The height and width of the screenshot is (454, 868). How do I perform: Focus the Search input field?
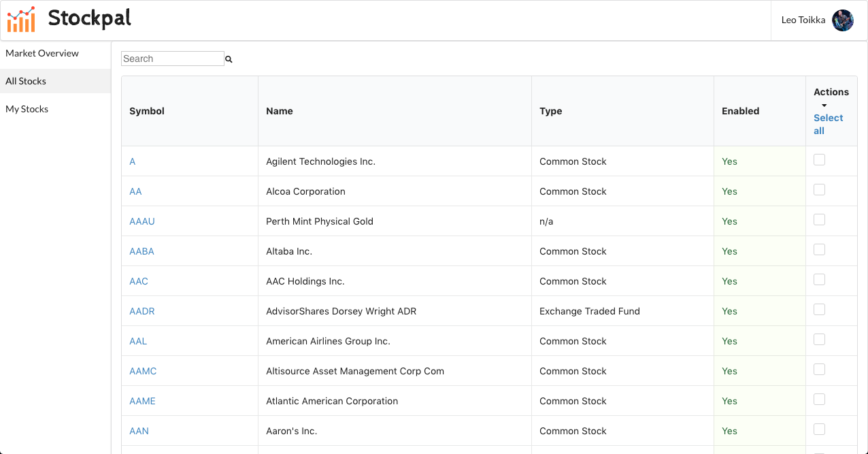coord(173,59)
